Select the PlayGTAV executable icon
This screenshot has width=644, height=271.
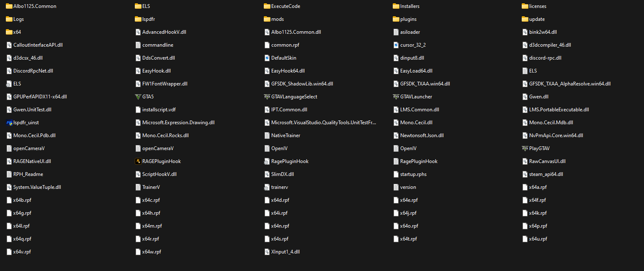point(525,148)
